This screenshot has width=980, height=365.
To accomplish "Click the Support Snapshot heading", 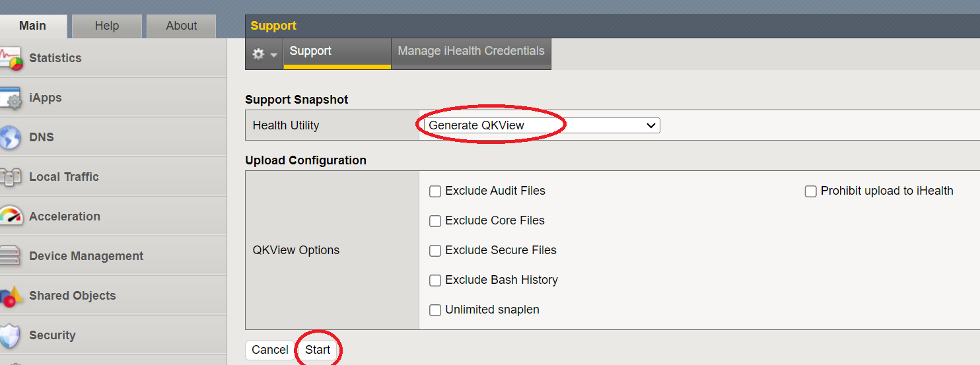I will [x=297, y=100].
